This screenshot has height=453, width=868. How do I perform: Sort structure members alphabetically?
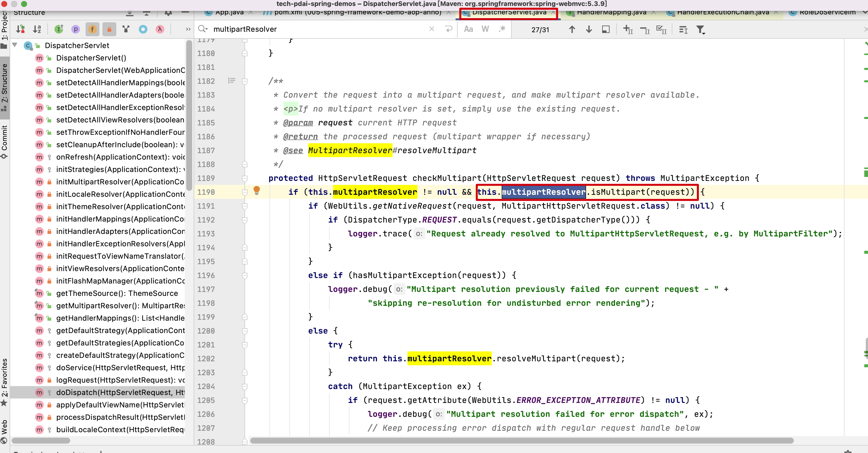37,29
